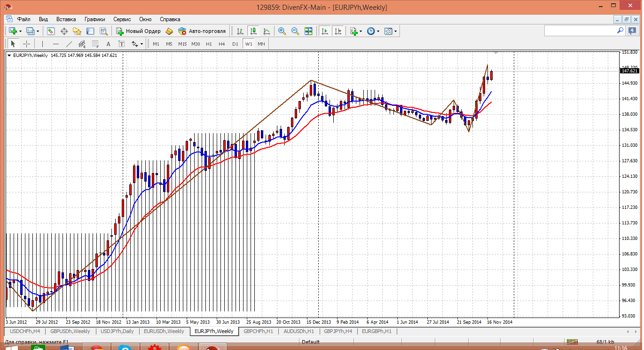Toggle chart auto-scroll to latest bar
Screen dimensions: 644x350
[324, 31]
